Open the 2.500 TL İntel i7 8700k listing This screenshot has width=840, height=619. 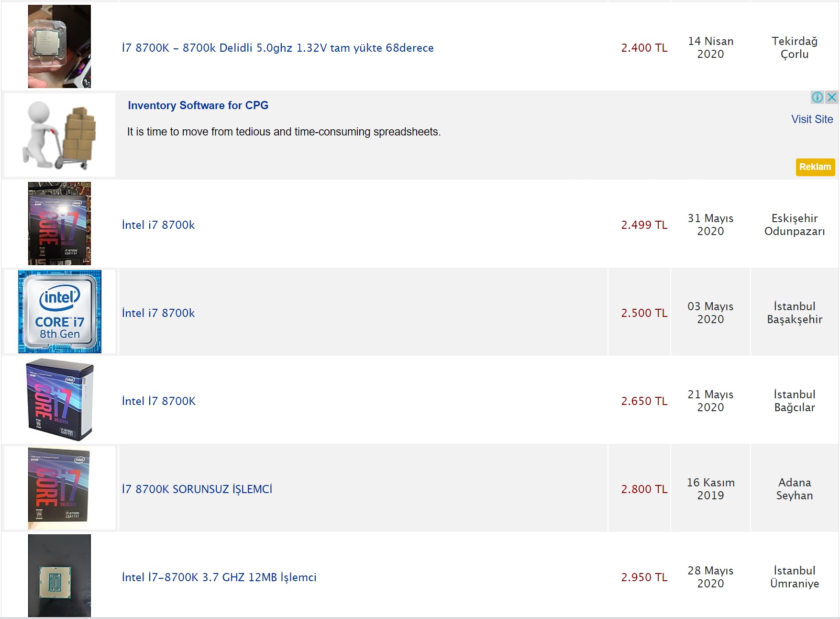[158, 313]
